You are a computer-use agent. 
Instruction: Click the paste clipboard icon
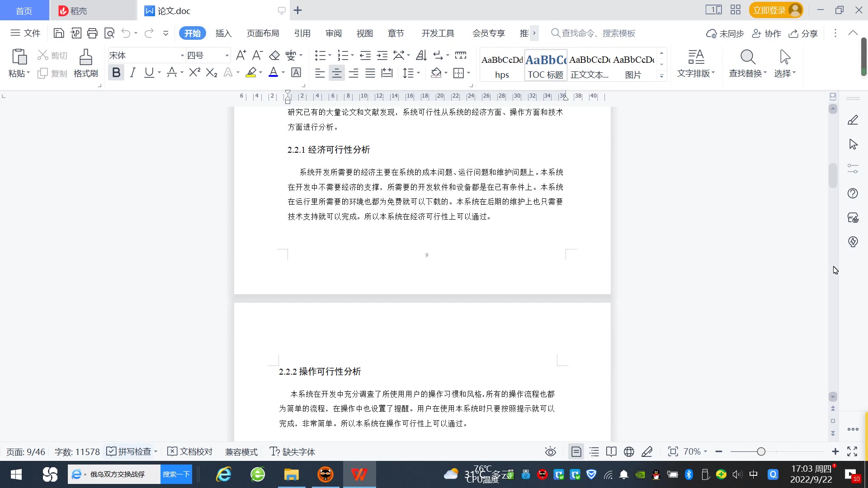(19, 57)
